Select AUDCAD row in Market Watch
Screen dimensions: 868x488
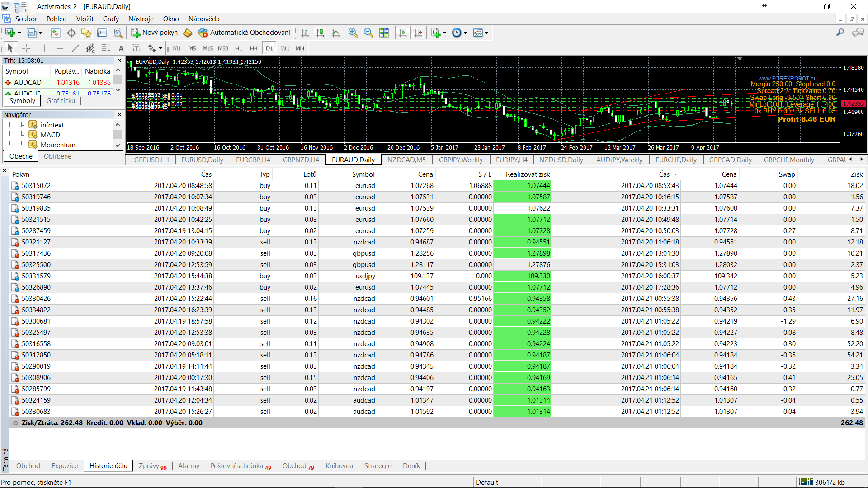(x=58, y=83)
